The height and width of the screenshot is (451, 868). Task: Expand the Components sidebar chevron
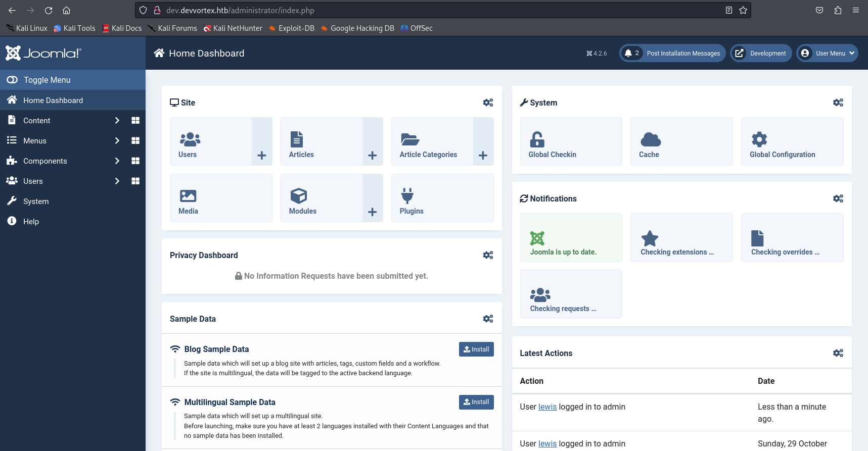117,161
